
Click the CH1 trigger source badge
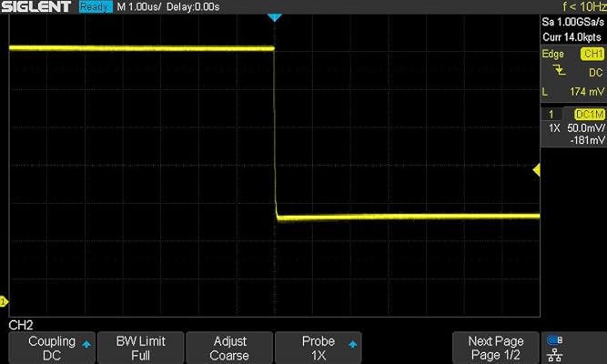[592, 54]
